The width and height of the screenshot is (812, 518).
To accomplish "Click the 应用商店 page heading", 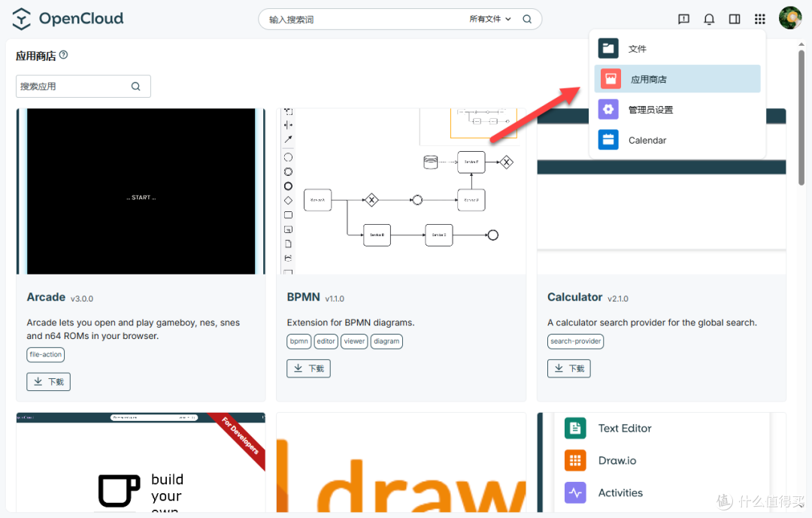I will [x=36, y=56].
